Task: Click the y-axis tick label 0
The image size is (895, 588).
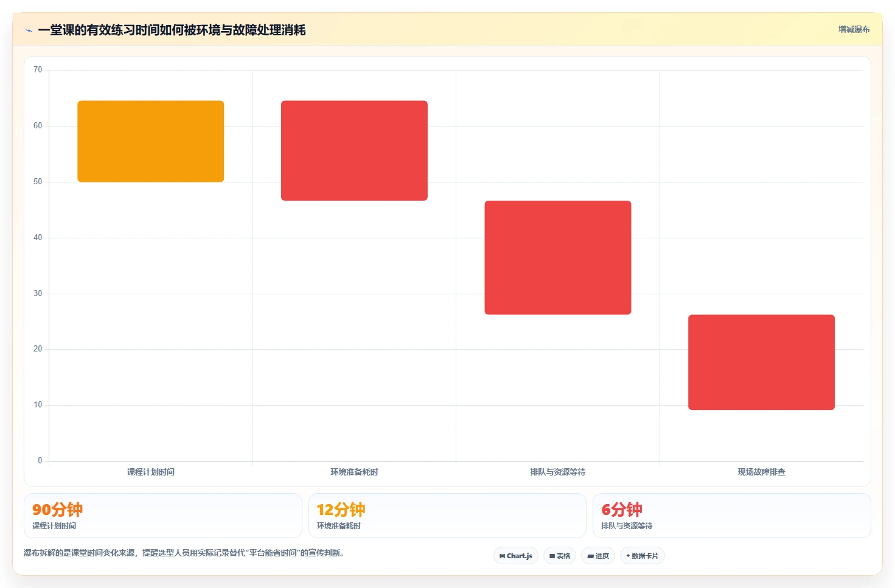Action: click(x=40, y=461)
